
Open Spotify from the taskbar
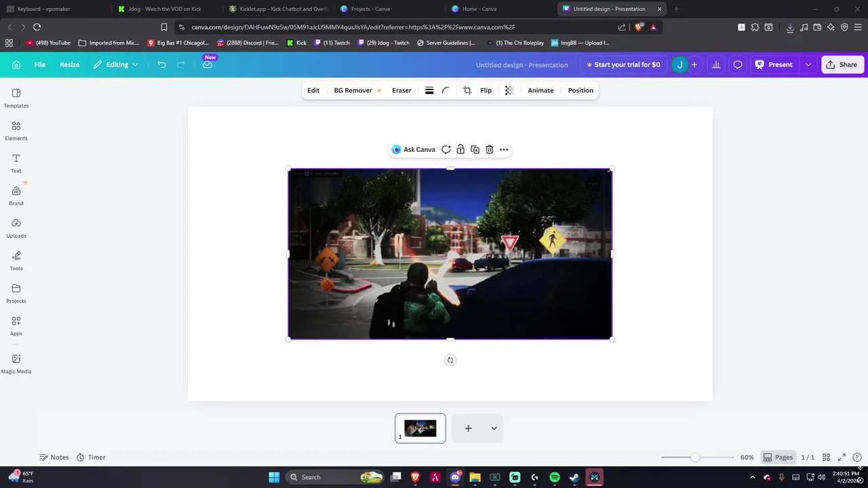pos(555,477)
